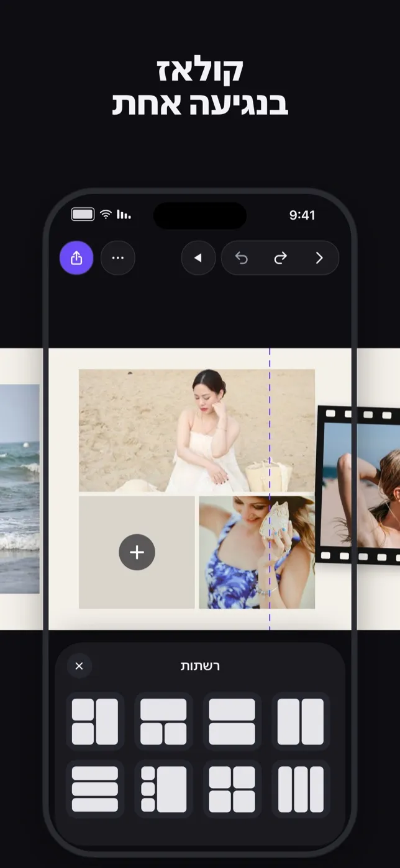Choose the three horizontal rows grid
The width and height of the screenshot is (400, 868).
(95, 789)
